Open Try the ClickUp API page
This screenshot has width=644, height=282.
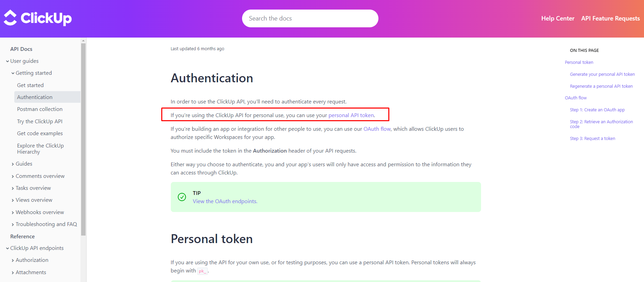40,122
